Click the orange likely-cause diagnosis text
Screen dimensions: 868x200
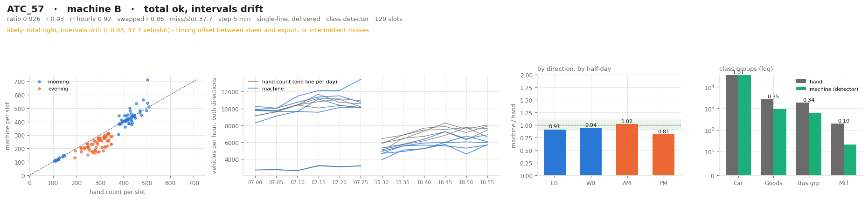188,30
